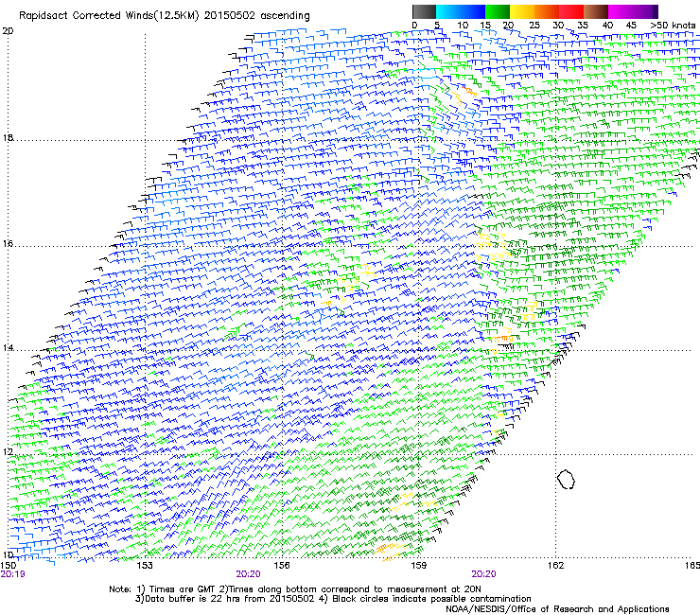The image size is (700, 615).
Task: Click the 'NOAA/NESDIS/Office of Research and Applications' credit
Action: (557, 609)
